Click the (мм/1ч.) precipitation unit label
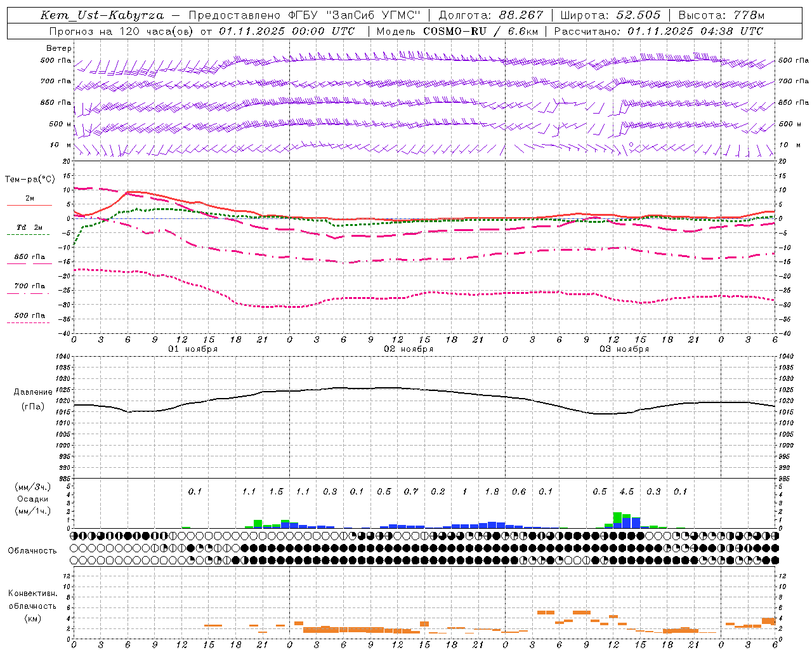Screen dimensions: 812x650 [32, 511]
